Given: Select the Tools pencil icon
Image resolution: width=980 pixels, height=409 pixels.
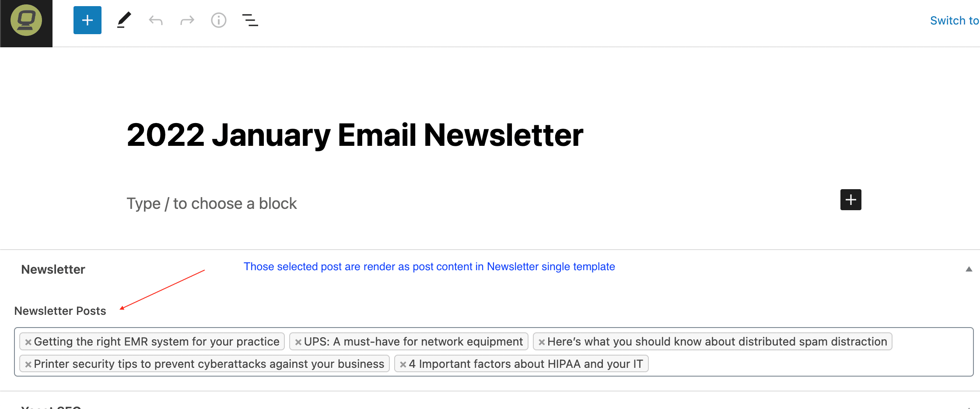Looking at the screenshot, I should 124,20.
